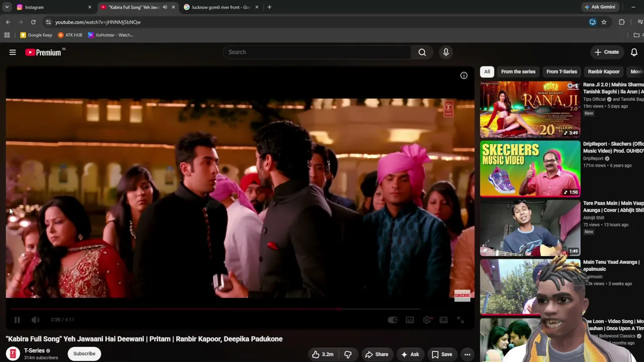Open 'DripReport - Skechers' video title
Screen dimensions: 644x362
tap(613, 147)
